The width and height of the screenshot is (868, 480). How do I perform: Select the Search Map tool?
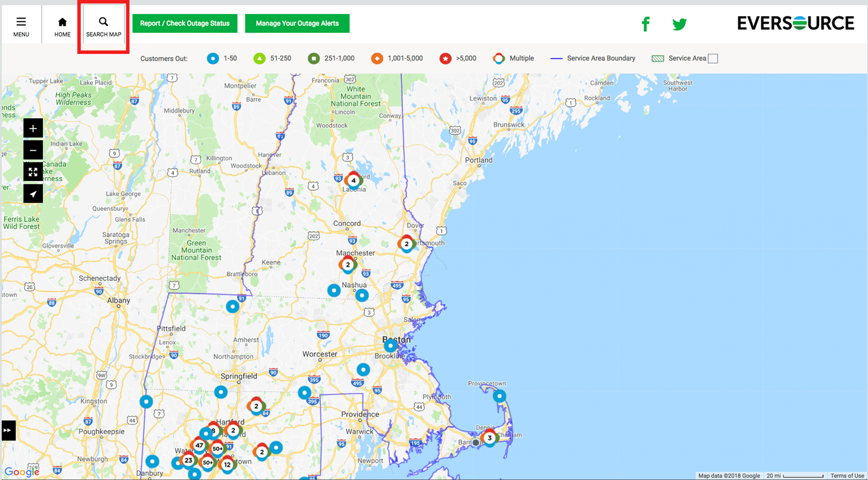[103, 24]
